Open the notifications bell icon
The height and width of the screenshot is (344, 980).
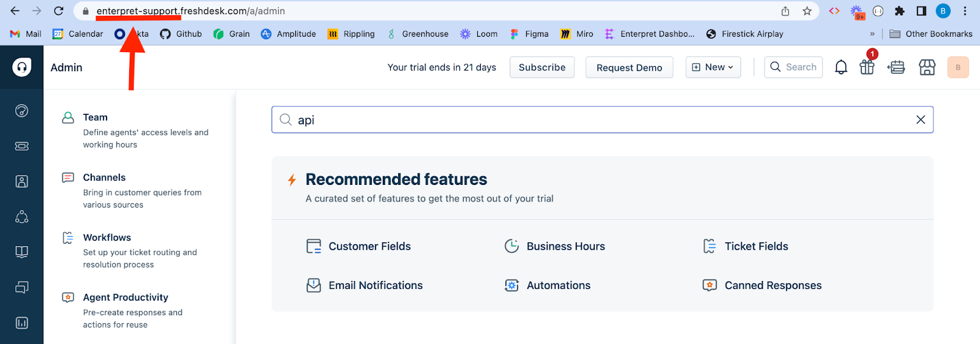841,67
